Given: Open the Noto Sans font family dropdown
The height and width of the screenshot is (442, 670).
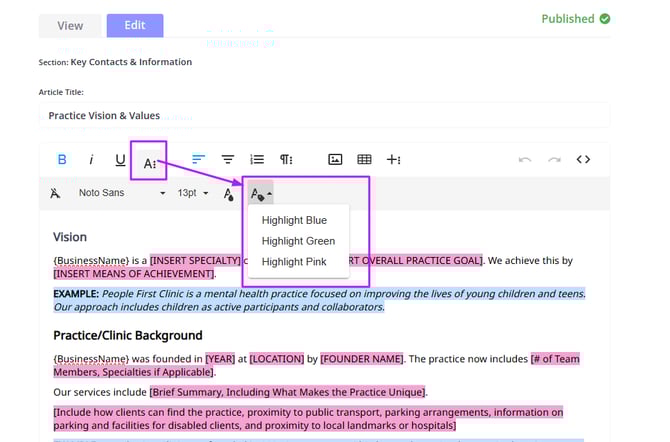Looking at the screenshot, I should pos(120,193).
